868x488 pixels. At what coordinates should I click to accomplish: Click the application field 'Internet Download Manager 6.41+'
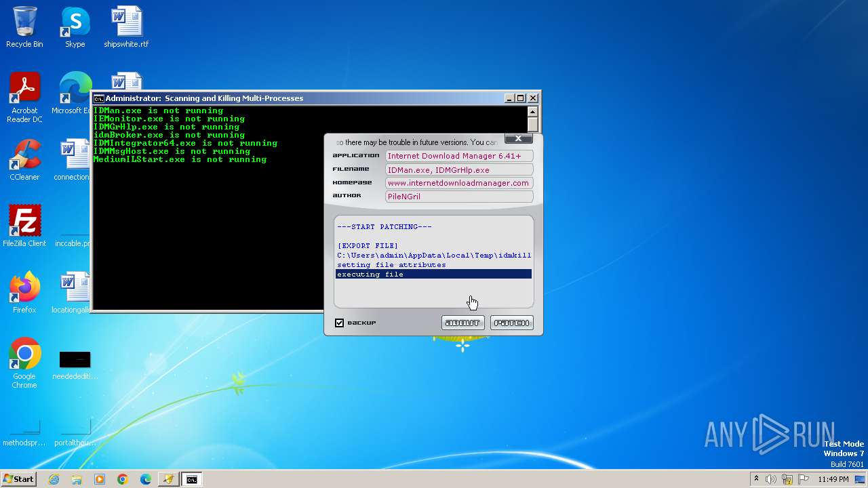459,156
